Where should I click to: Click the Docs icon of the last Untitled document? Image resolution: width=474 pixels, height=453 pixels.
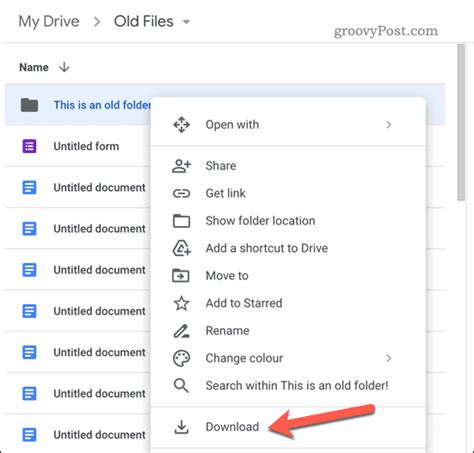tap(29, 435)
